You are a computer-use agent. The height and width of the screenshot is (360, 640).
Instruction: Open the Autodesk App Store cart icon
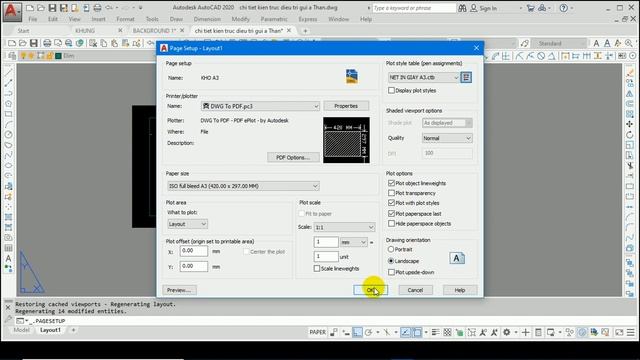point(530,8)
